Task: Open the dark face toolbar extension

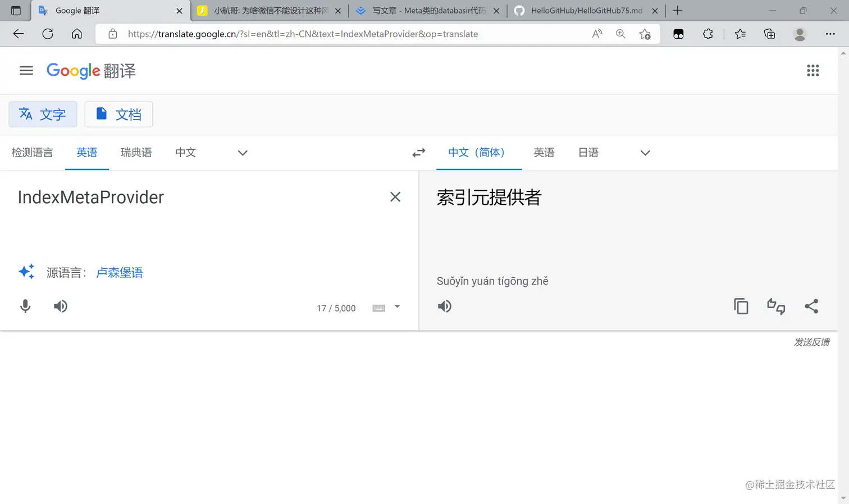Action: coord(678,34)
